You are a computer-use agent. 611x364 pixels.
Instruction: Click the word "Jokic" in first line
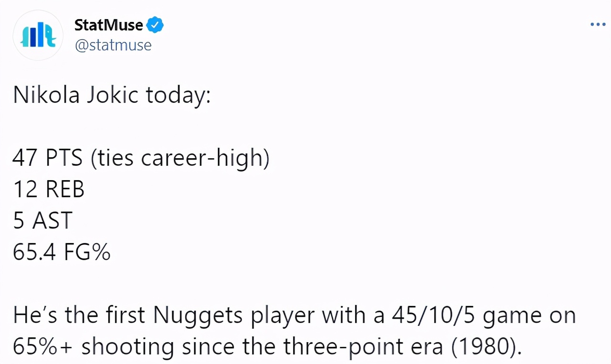click(112, 95)
